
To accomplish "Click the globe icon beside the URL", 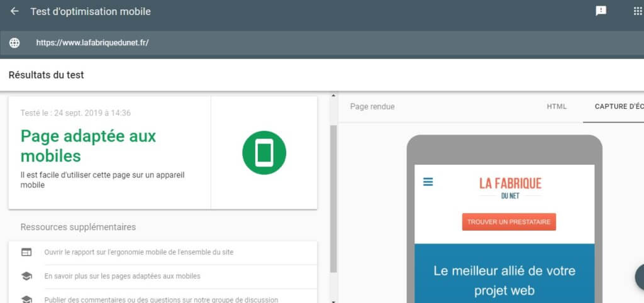I will tap(14, 43).
